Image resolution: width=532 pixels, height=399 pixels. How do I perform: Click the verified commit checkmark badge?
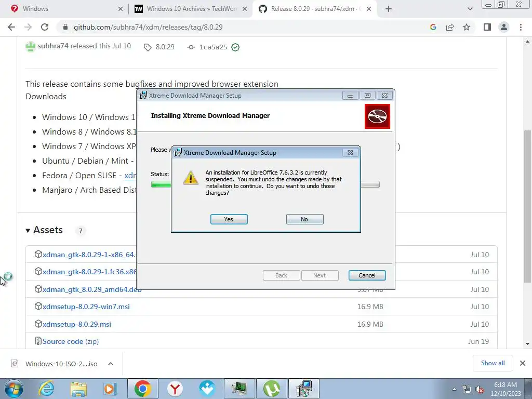point(235,47)
